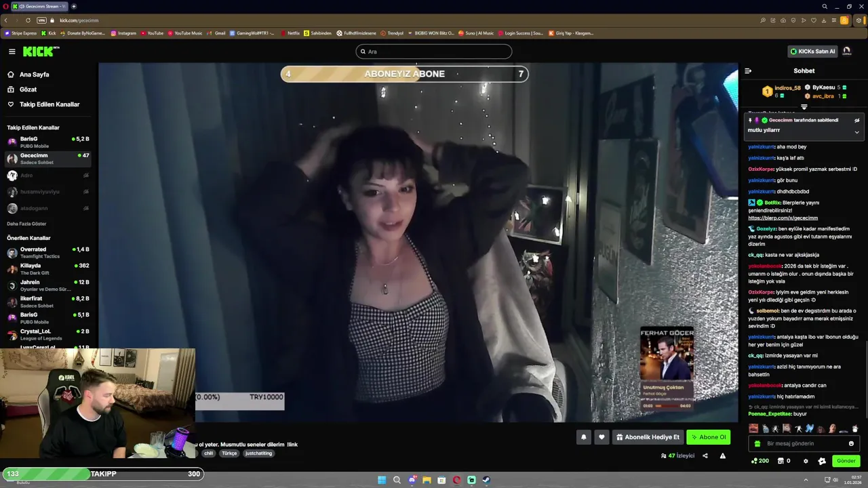
Task: Open the gift icon in the chat input
Action: (757, 443)
